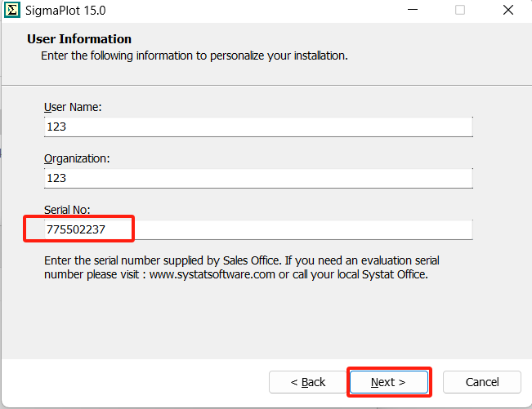Click the "User Information" heading
This screenshot has width=532, height=409.
[x=79, y=39]
